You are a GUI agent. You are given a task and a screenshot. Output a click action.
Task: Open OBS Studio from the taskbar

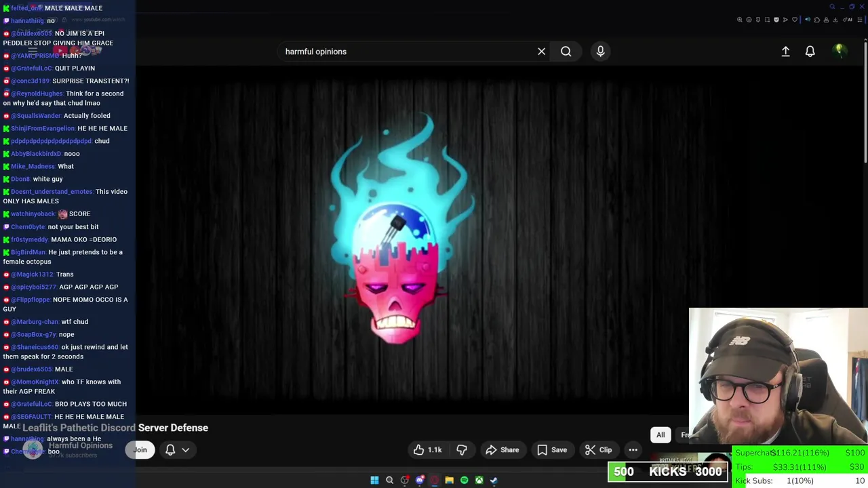(x=405, y=481)
